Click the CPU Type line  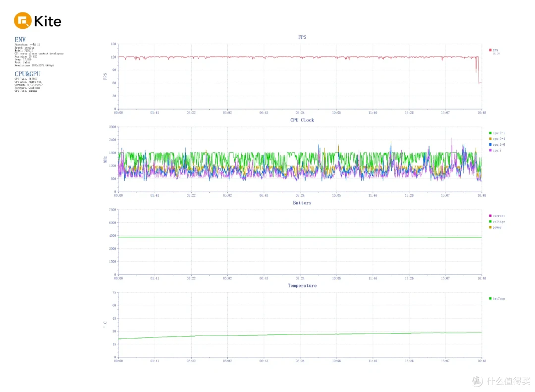pos(26,79)
